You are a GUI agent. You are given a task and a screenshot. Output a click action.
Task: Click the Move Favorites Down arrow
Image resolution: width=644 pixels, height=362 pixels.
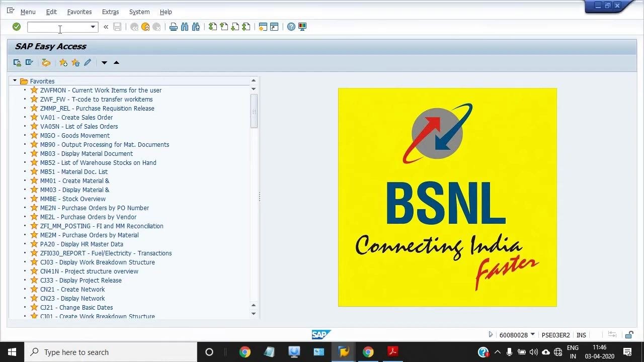104,62
